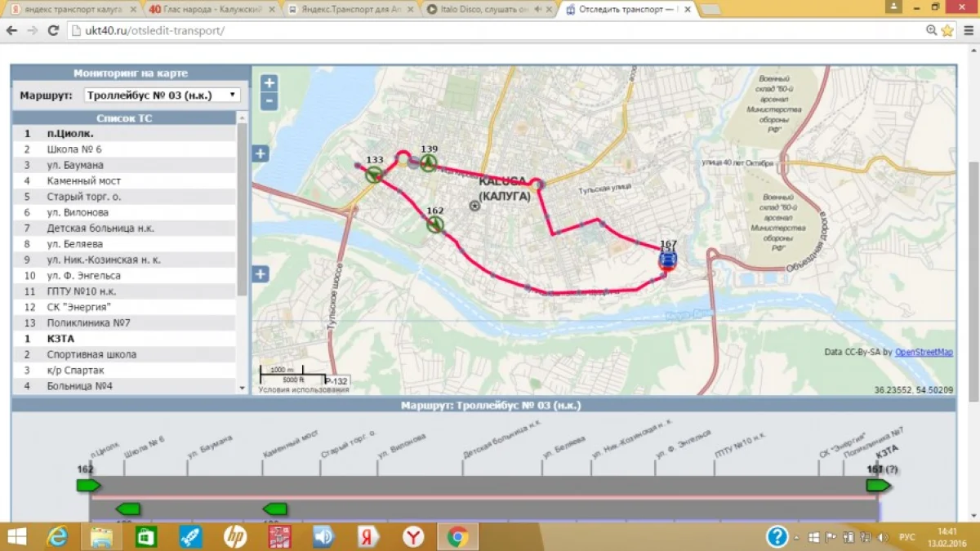The image size is (980, 551).
Task: Click green arrow 162 on route timeline
Action: coord(87,486)
